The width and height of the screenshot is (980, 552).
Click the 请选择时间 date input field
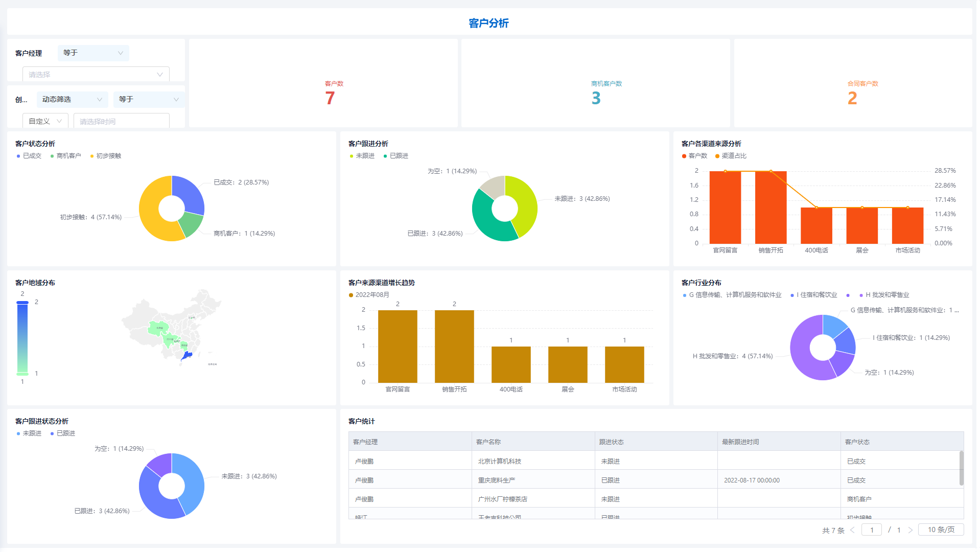pyautogui.click(x=122, y=121)
